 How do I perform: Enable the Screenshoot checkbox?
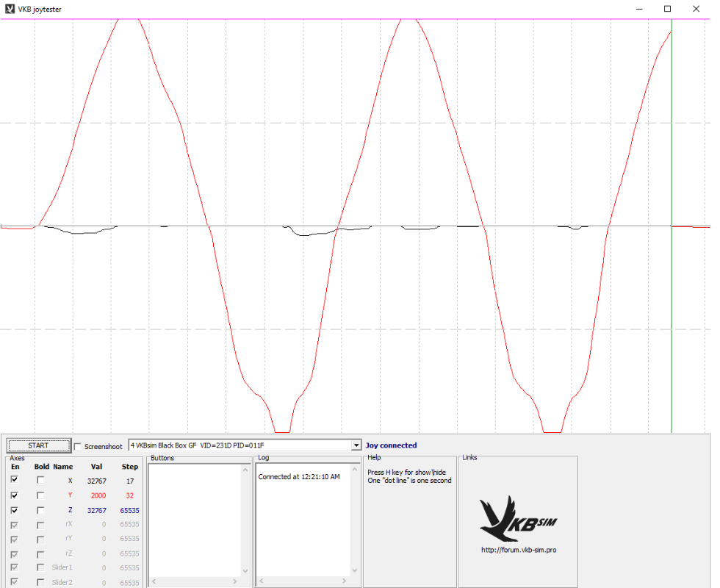(79, 446)
